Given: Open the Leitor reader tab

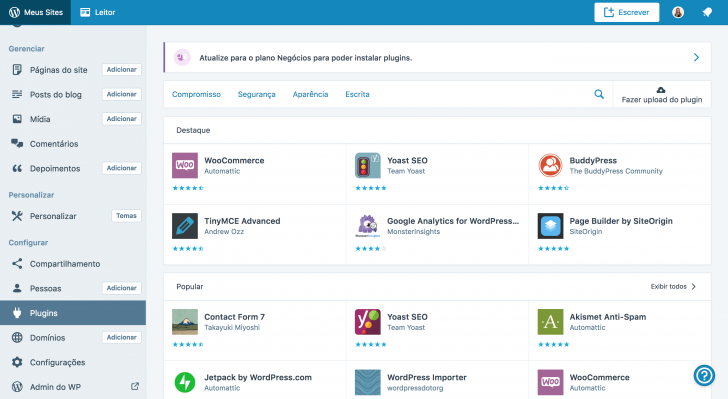Looking at the screenshot, I should [98, 12].
